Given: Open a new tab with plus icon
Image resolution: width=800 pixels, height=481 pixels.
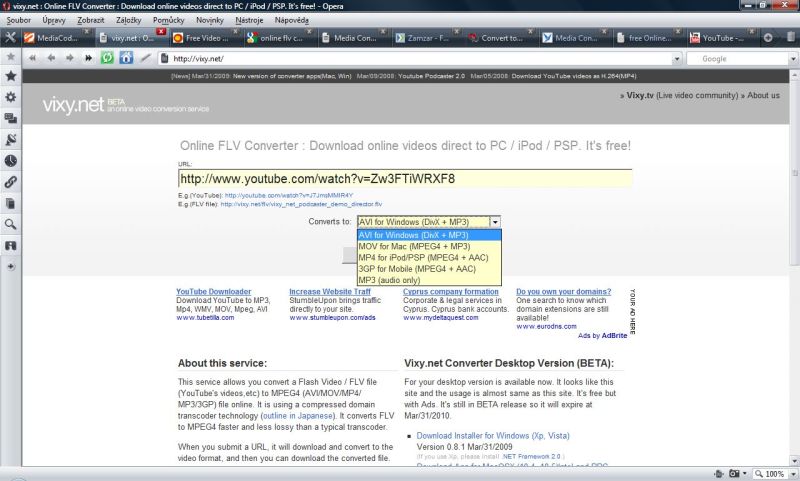Looking at the screenshot, I should pos(768,38).
